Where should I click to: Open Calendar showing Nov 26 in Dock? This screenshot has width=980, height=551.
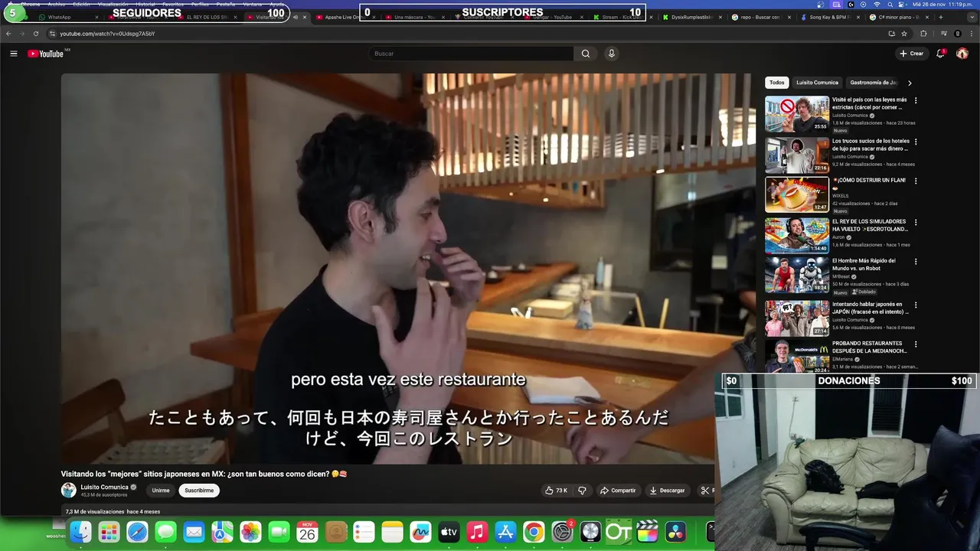[307, 532]
